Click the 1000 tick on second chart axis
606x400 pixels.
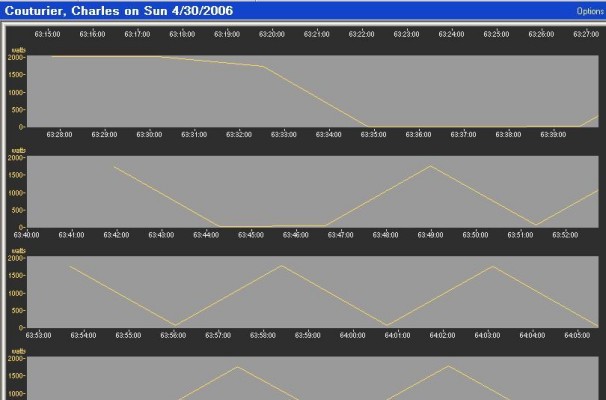tap(16, 192)
